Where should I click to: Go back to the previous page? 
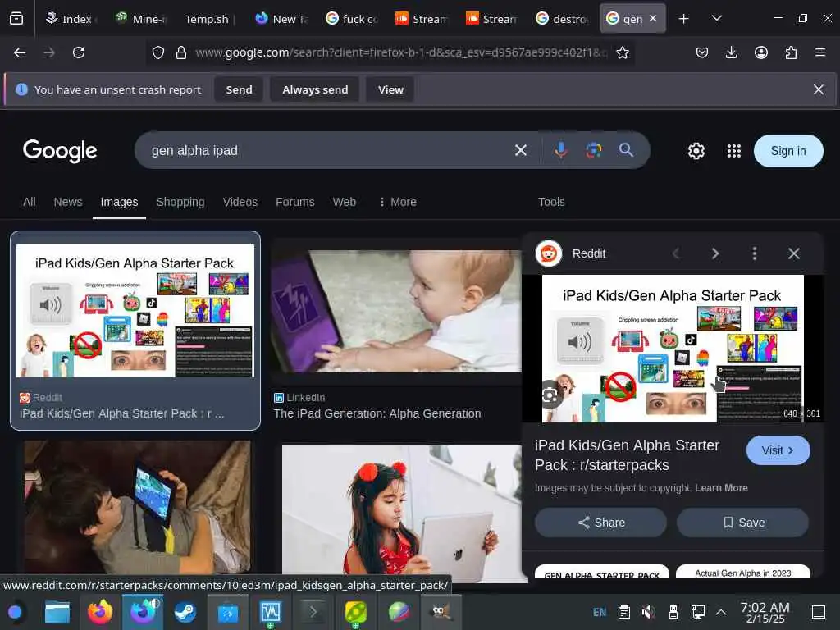click(20, 52)
